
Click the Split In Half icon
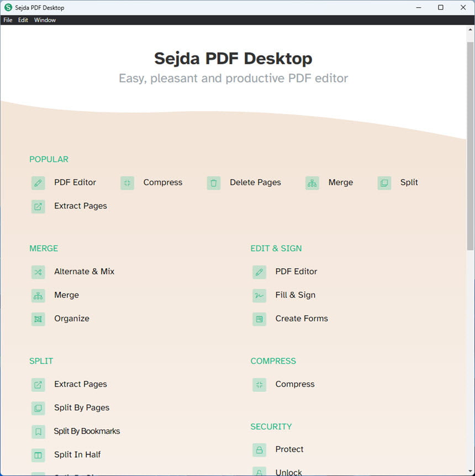38,456
